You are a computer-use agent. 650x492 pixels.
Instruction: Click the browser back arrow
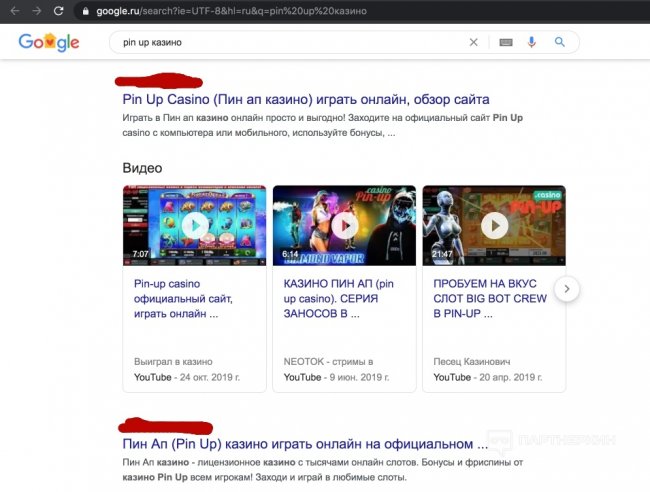pos(15,11)
